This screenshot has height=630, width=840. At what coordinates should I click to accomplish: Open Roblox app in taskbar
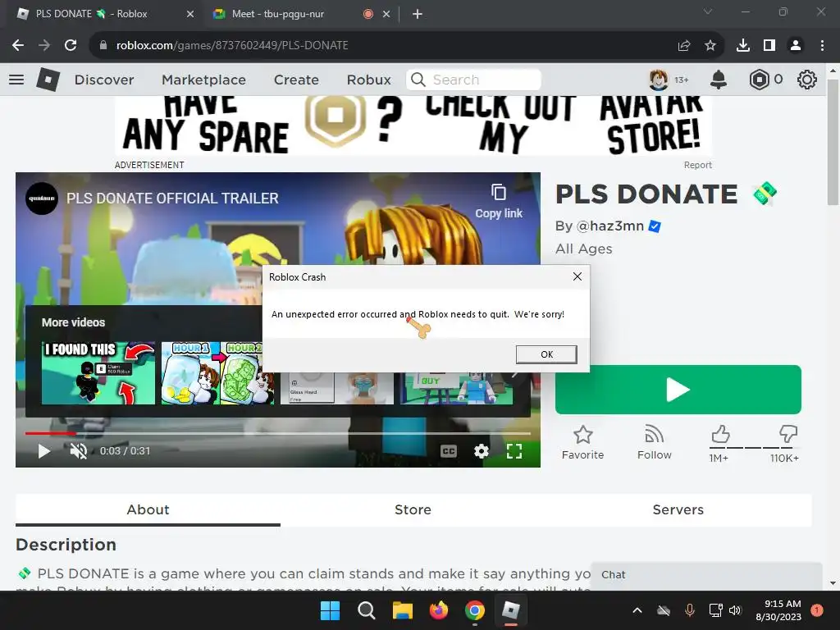point(511,610)
